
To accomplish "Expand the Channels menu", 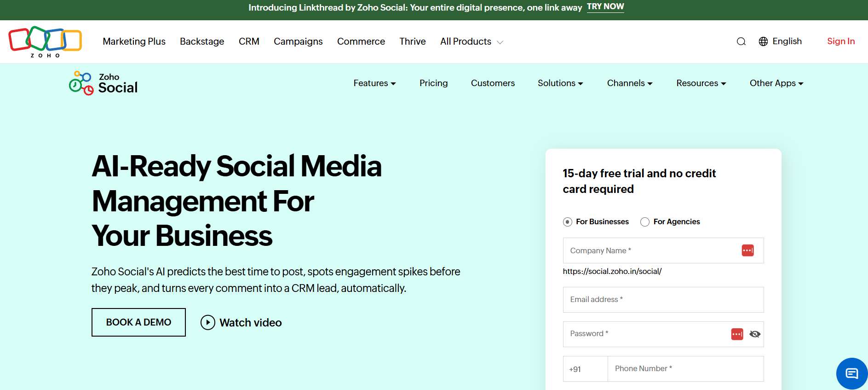I will point(630,83).
